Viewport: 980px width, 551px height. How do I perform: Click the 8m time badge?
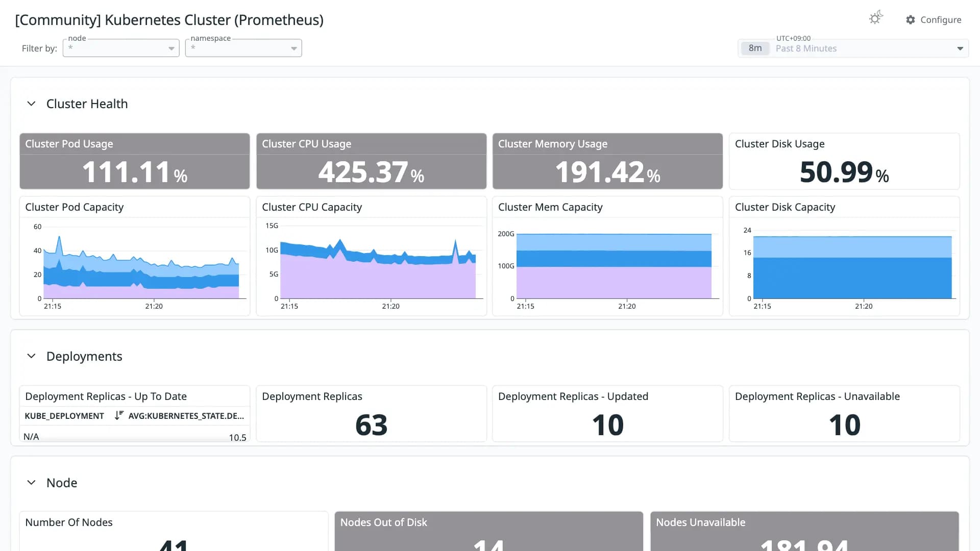coord(755,48)
